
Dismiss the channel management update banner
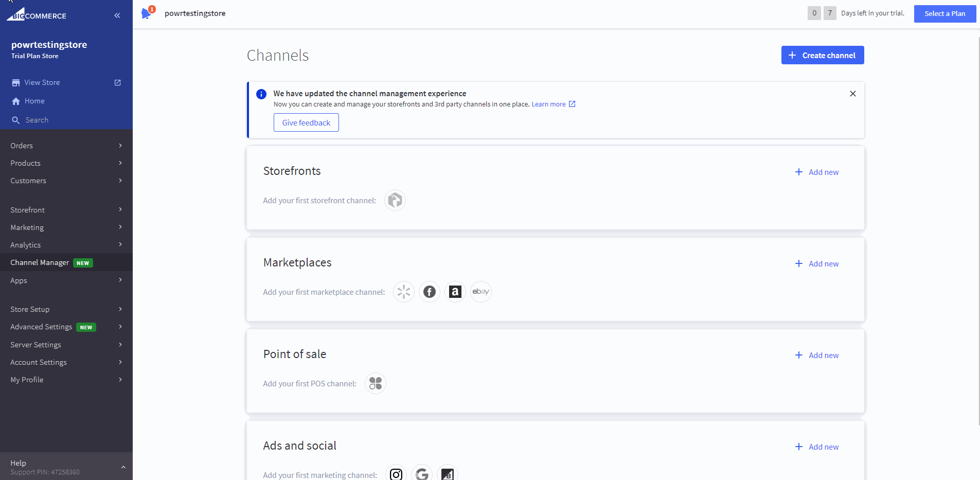pyautogui.click(x=853, y=94)
